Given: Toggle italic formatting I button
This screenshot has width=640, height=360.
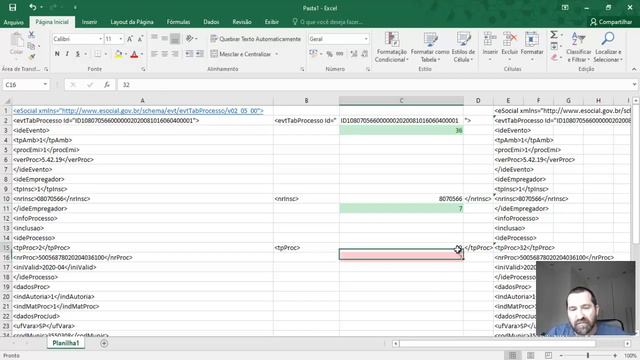Looking at the screenshot, I should click(67, 54).
